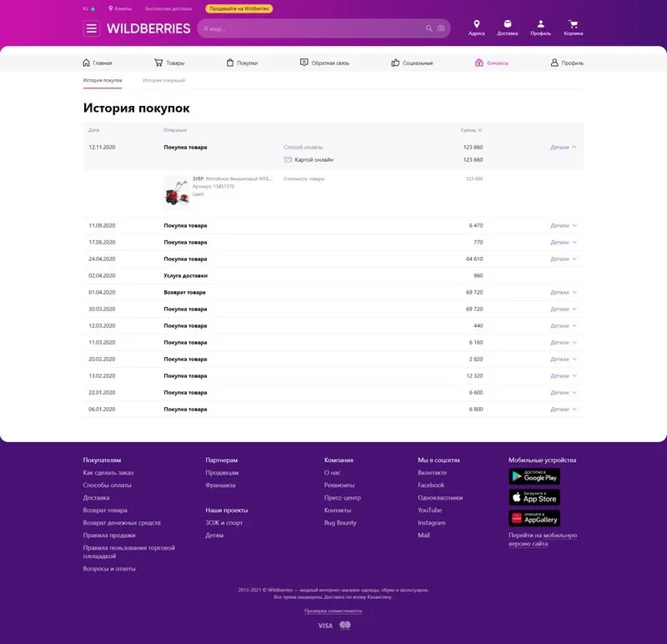Screen dimensions: 667x644
Task: Open Детям project link
Action: coord(214,535)
